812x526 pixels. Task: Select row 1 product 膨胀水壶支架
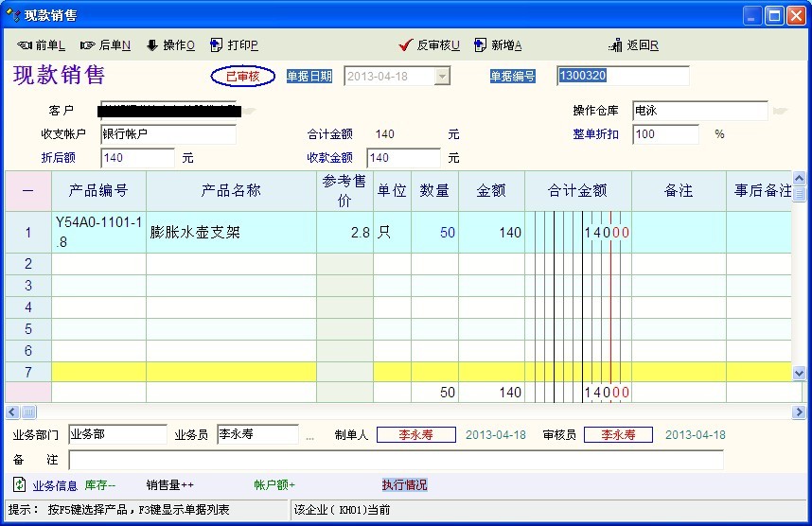tap(231, 233)
